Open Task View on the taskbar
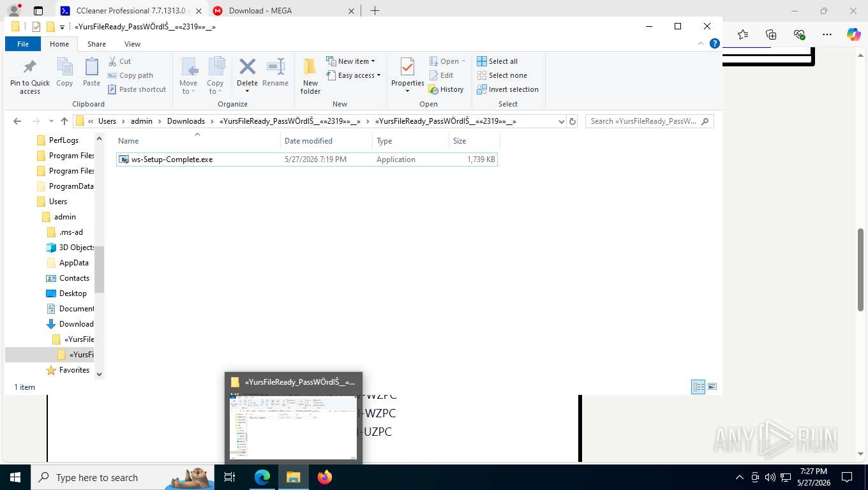 tap(230, 477)
